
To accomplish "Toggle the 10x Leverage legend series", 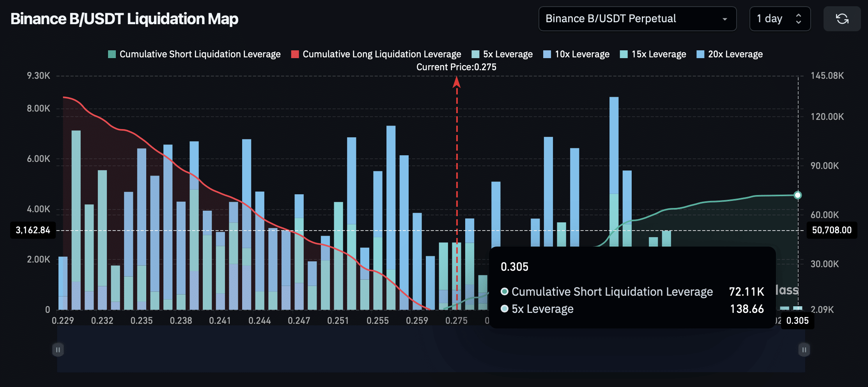I will click(x=576, y=54).
